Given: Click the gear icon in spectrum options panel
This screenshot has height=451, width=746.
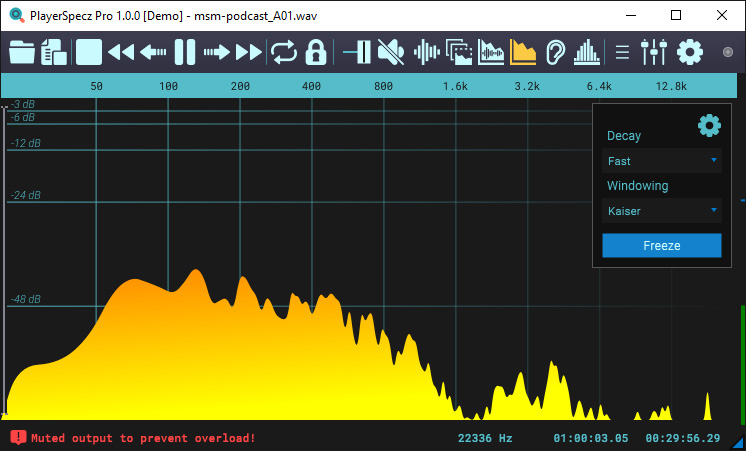Looking at the screenshot, I should point(709,125).
